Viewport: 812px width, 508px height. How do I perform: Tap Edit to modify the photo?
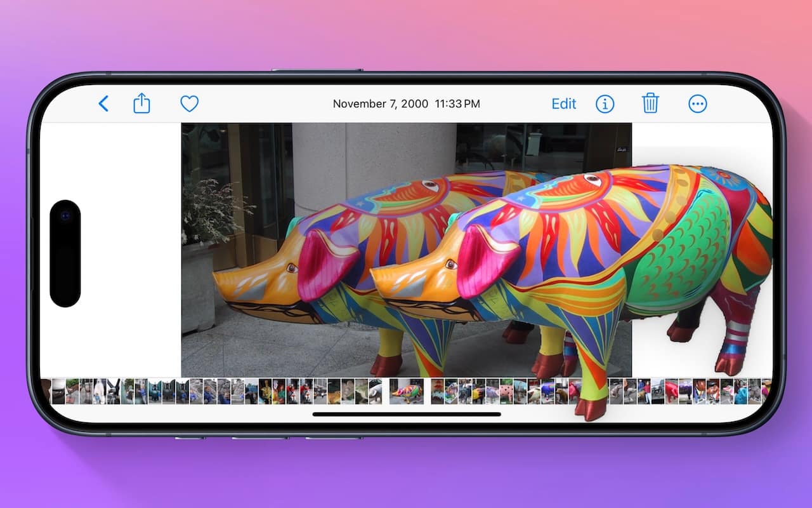pos(563,104)
